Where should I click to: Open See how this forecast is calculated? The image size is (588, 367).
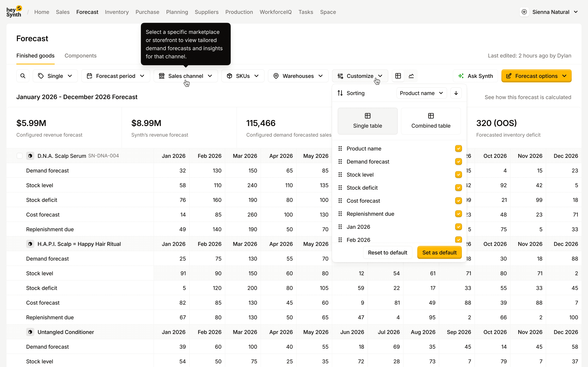528,97
